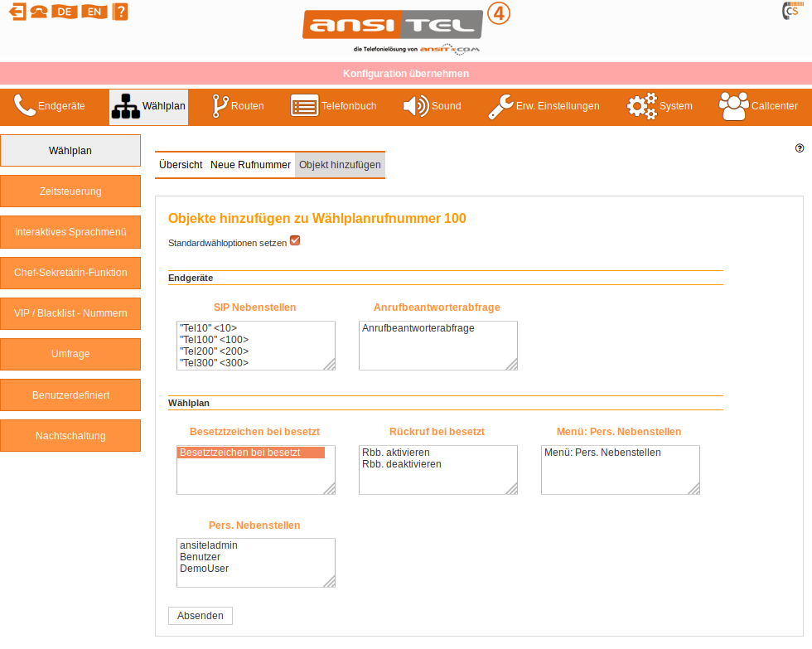Grab resize handle of Anrufbeantworterabfrage list
The image size is (812, 649).
pos(511,364)
